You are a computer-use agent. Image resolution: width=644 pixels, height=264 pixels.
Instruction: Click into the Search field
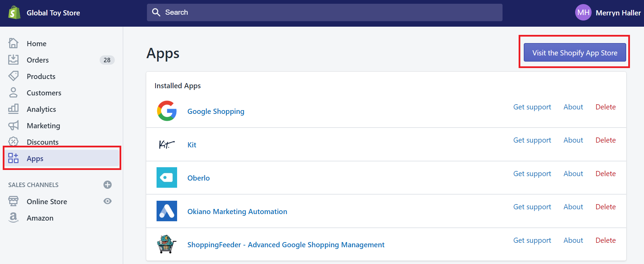(x=325, y=12)
